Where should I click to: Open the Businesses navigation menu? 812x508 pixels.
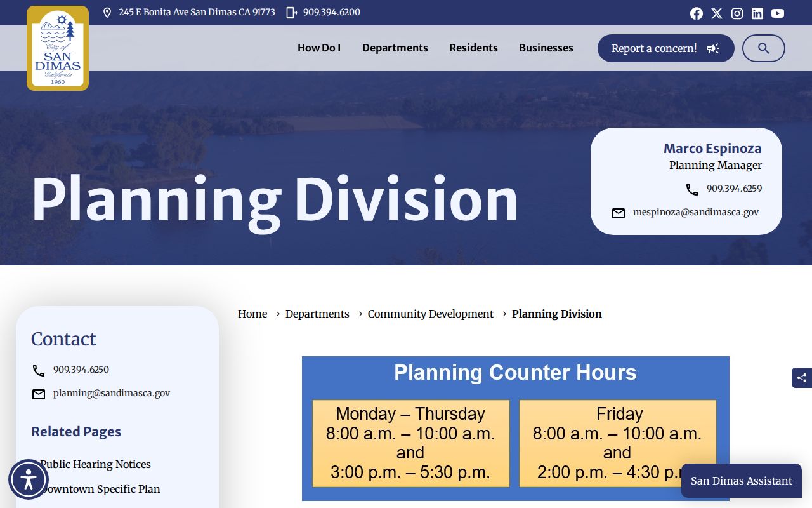tap(546, 48)
